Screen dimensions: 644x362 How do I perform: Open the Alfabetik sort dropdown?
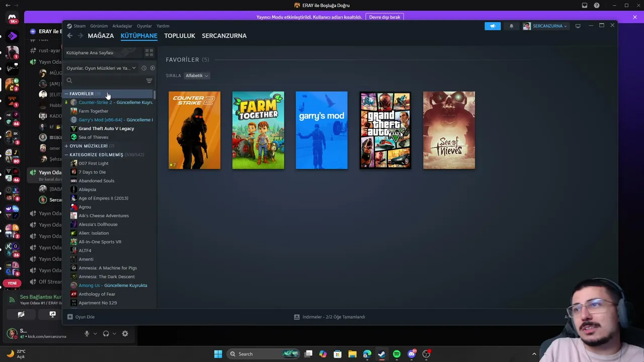tap(197, 75)
